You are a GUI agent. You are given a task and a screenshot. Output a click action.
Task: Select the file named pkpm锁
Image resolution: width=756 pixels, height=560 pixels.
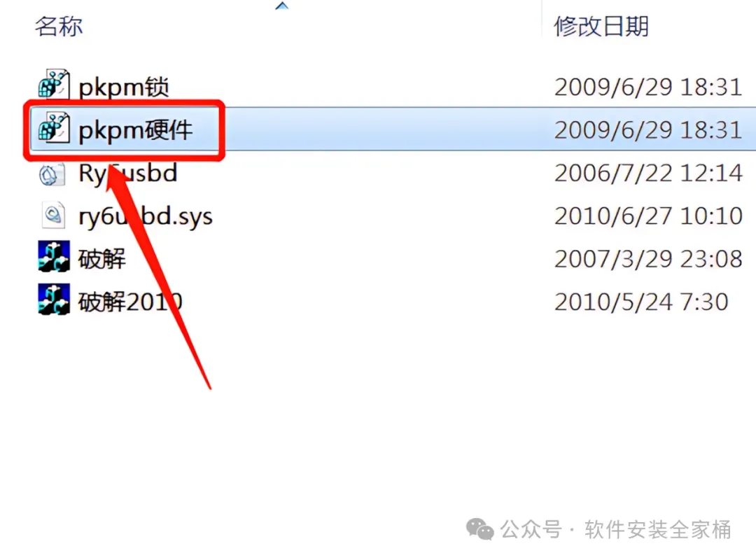(123, 87)
